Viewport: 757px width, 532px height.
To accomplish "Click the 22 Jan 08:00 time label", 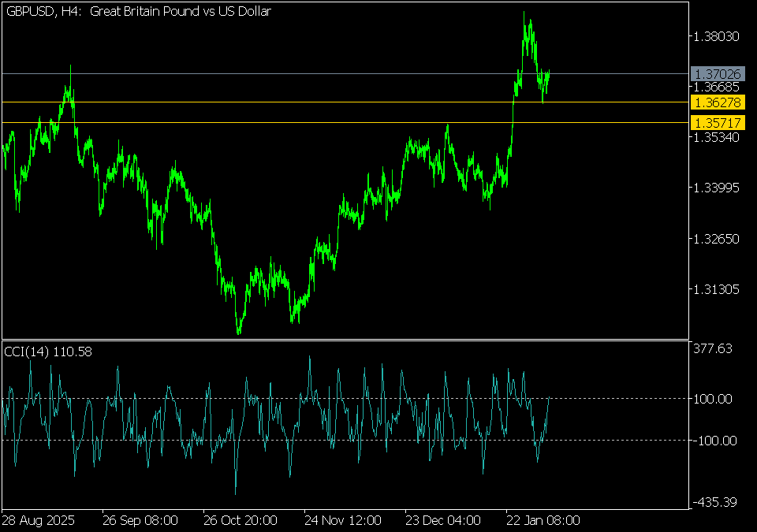I will click(x=543, y=520).
